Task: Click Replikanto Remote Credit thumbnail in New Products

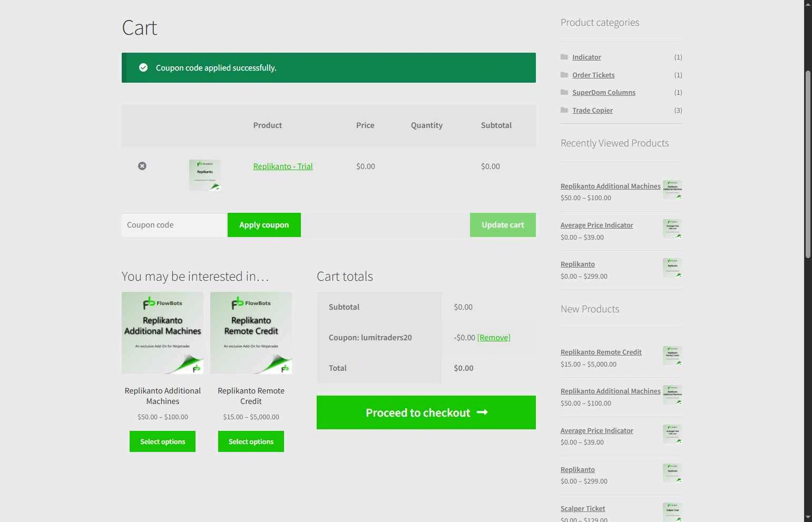Action: click(x=672, y=356)
